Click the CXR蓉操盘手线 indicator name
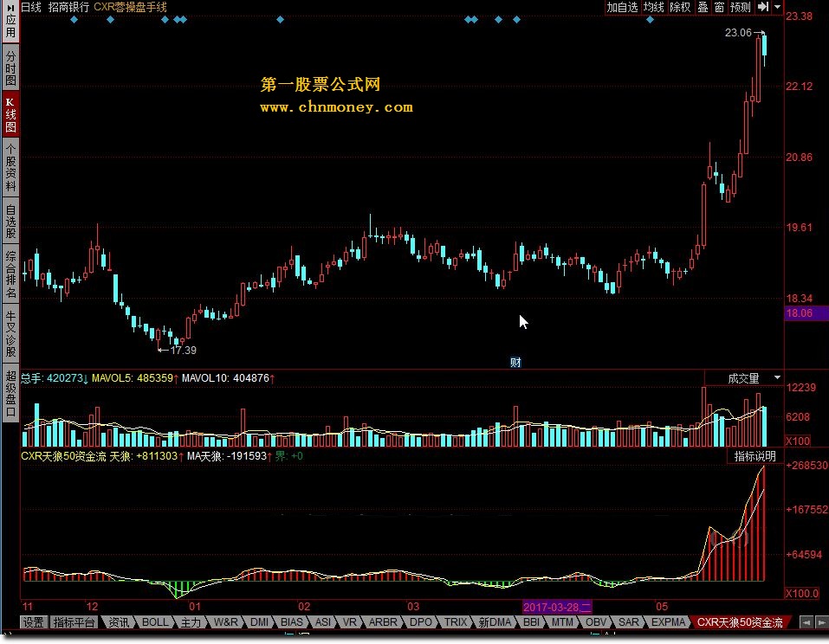This screenshot has width=829, height=644. 130,7
